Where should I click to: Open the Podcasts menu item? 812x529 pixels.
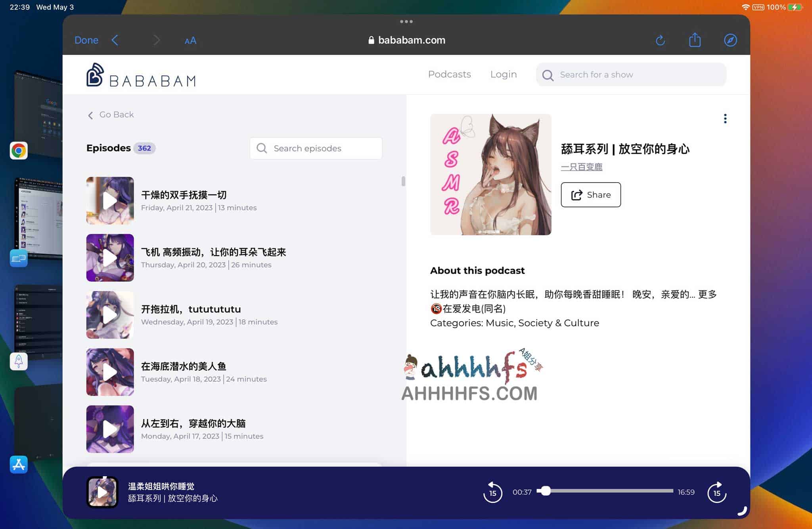pos(449,74)
